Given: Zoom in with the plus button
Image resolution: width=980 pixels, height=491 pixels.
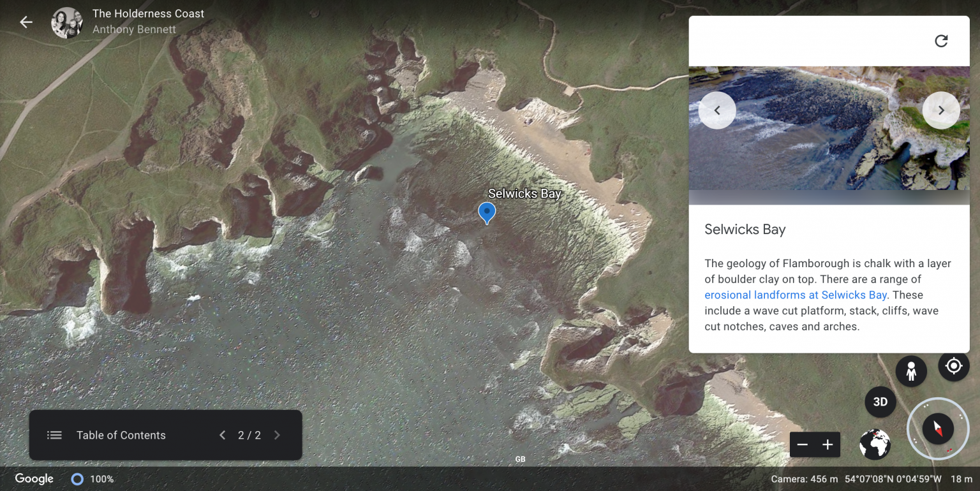Looking at the screenshot, I should point(828,444).
